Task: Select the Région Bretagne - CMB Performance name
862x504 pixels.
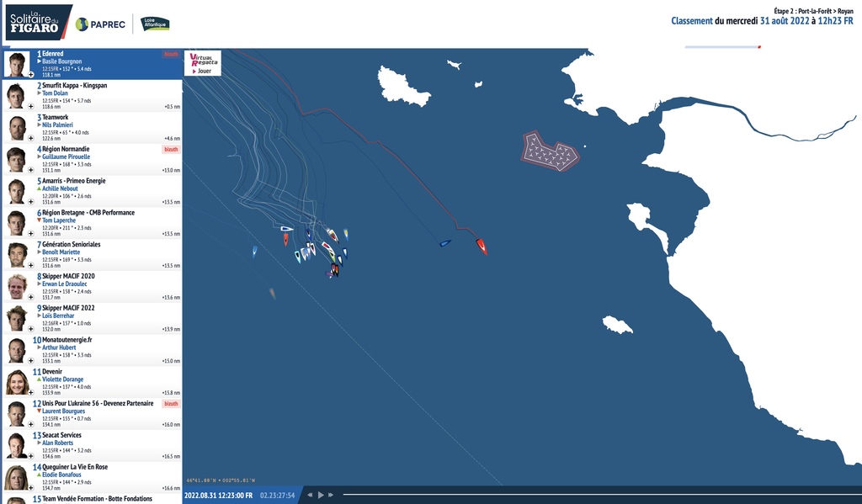Action: click(x=88, y=213)
